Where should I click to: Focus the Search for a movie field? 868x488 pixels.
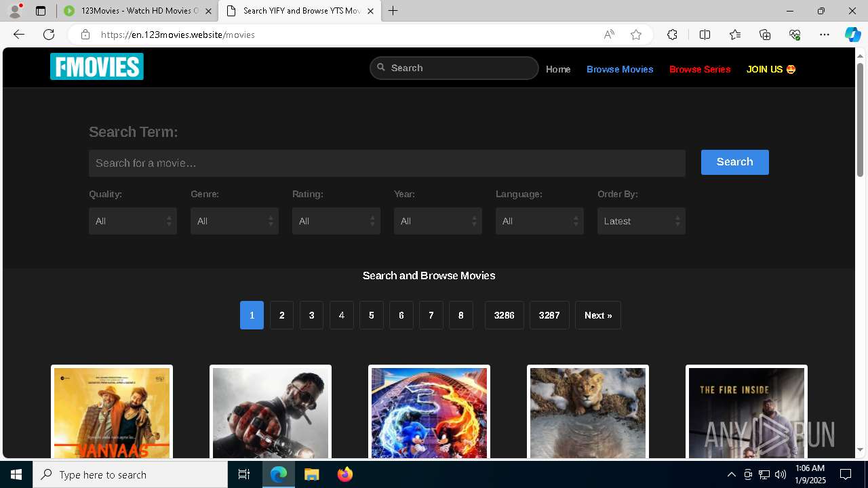tap(387, 163)
